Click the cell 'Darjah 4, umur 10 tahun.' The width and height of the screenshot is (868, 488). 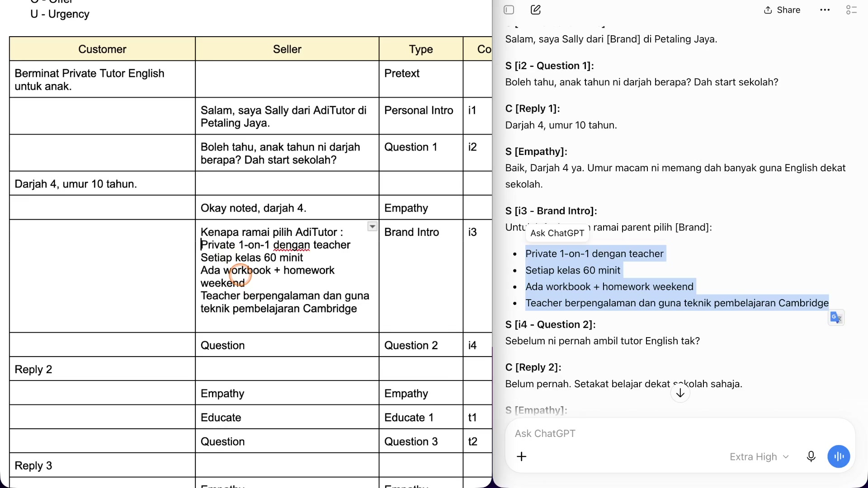click(102, 184)
